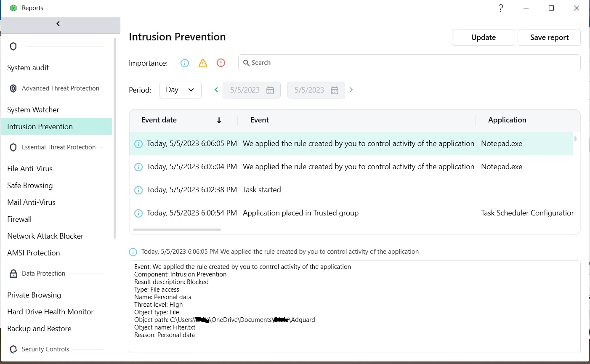Click the start date field 5/5/2023
Screen dimensions: 590x364
point(252,90)
